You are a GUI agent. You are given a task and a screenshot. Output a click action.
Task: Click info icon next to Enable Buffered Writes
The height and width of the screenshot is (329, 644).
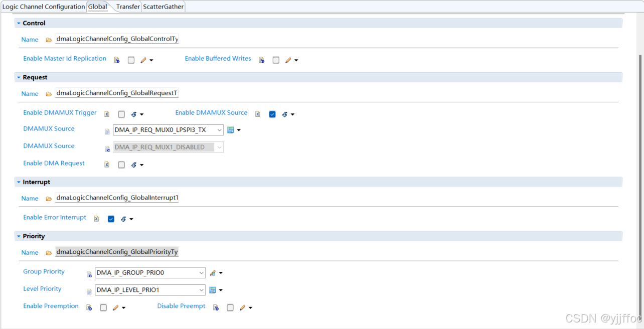tap(262, 60)
